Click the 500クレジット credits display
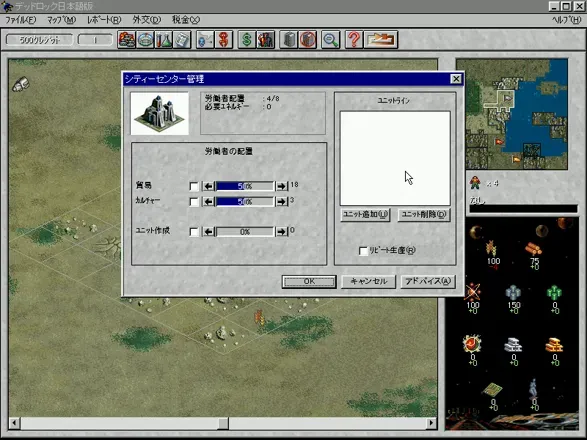Screen dimensions: 587x440 point(39,40)
